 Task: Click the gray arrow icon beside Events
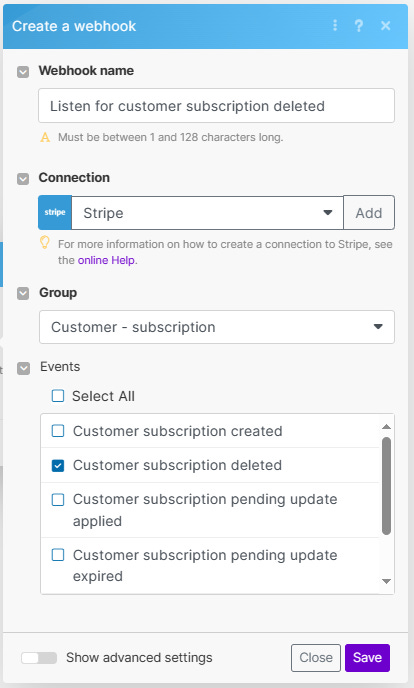pos(23,369)
